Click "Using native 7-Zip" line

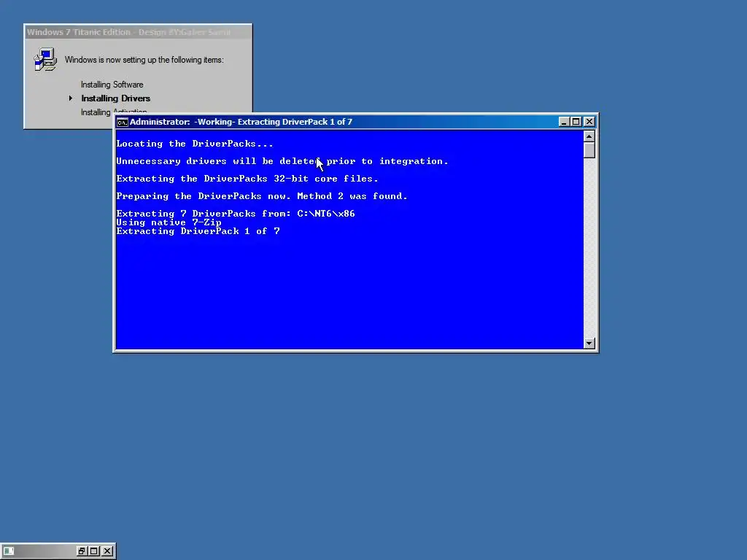[169, 222]
